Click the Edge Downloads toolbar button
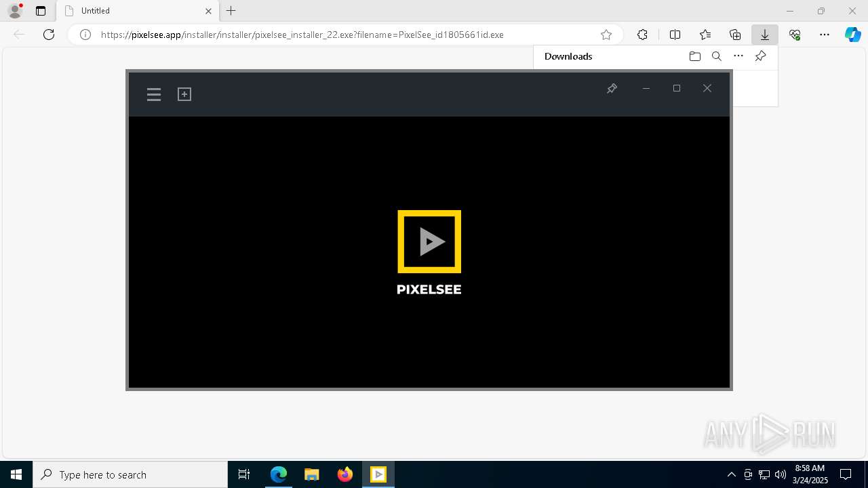Image resolution: width=868 pixels, height=488 pixels. 765,35
